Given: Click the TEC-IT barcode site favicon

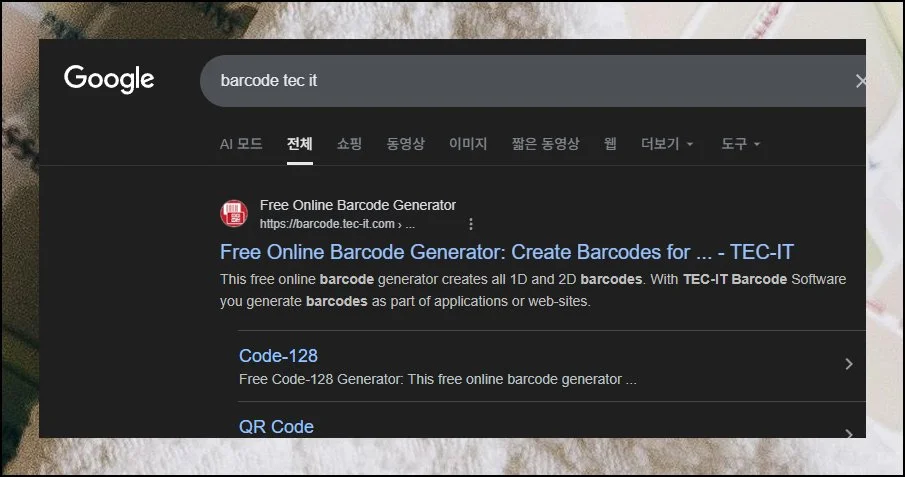Looking at the screenshot, I should coord(234,214).
